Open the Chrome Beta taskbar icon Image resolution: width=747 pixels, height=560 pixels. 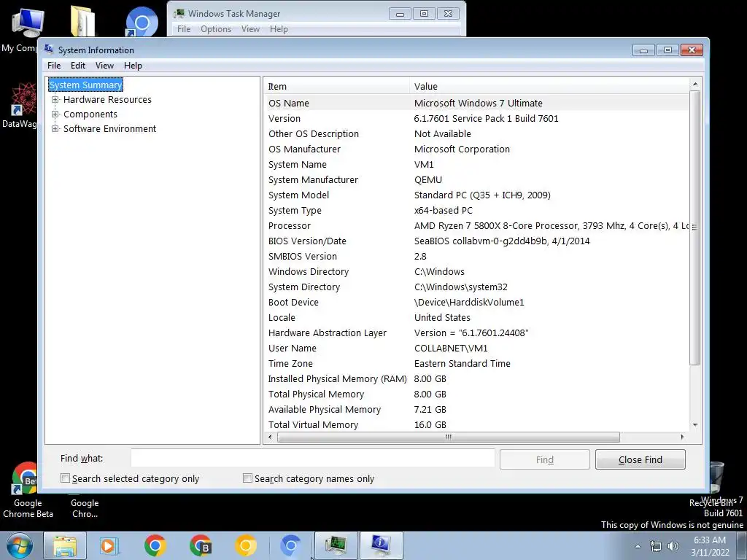201,545
